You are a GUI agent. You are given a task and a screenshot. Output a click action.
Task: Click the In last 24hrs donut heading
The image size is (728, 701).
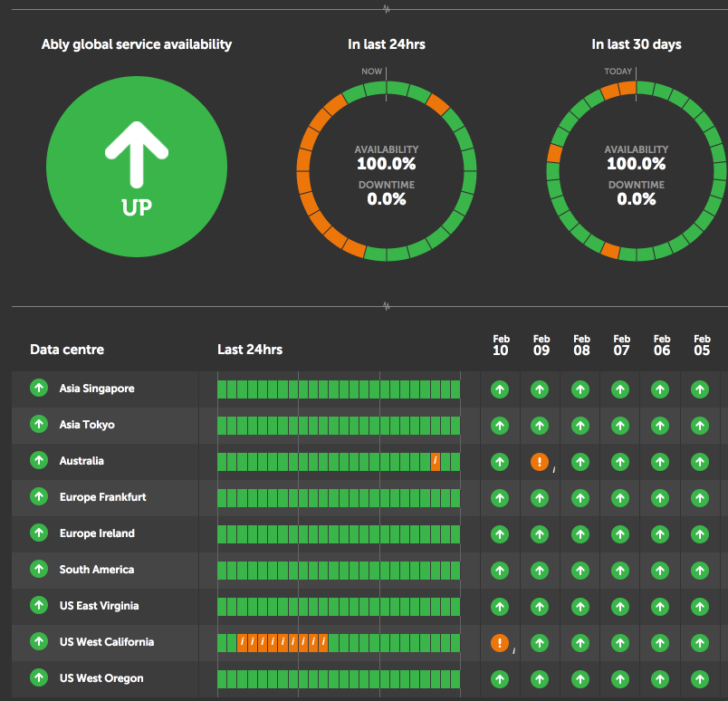[387, 44]
